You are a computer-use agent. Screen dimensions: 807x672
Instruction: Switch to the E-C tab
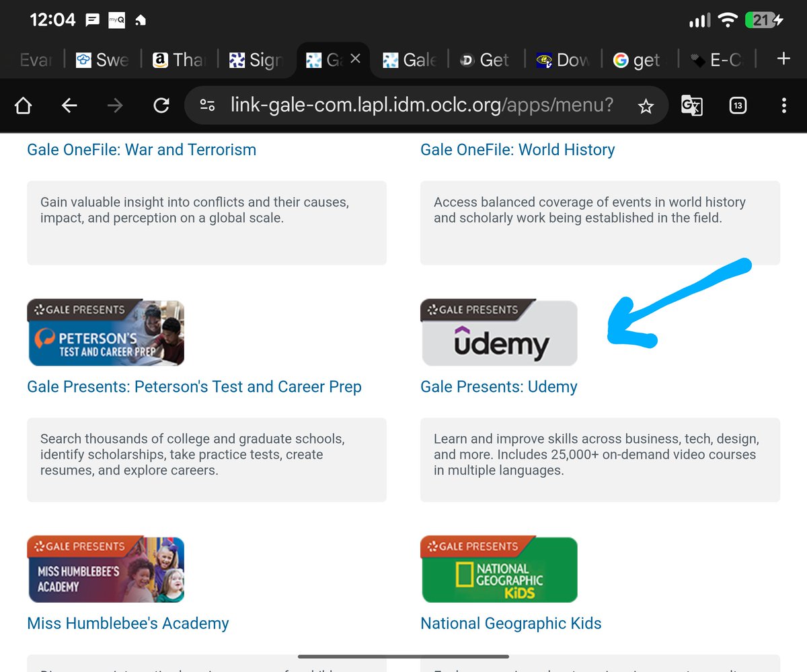click(718, 60)
